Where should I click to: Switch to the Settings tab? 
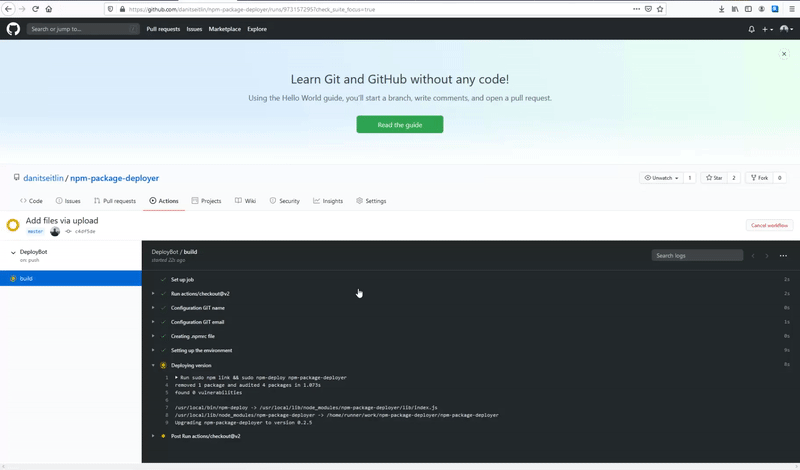(x=371, y=201)
